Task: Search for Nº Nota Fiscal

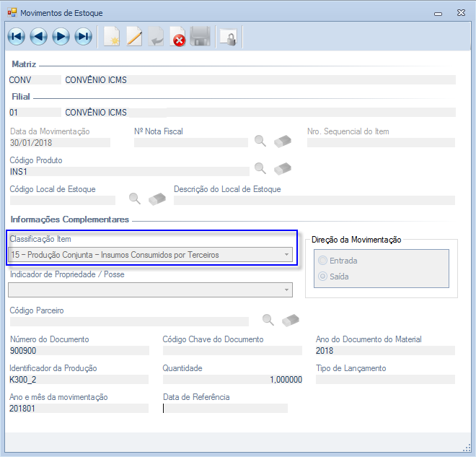Action: tap(260, 140)
